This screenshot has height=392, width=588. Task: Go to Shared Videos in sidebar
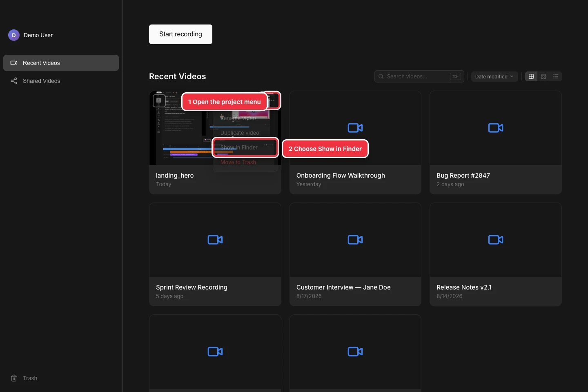pyautogui.click(x=61, y=81)
